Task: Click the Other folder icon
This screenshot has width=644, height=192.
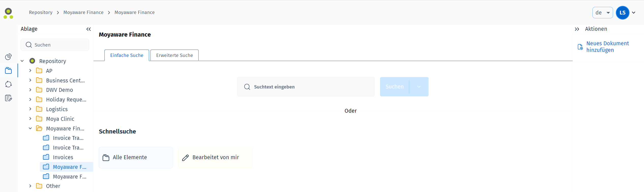Action: [39, 186]
